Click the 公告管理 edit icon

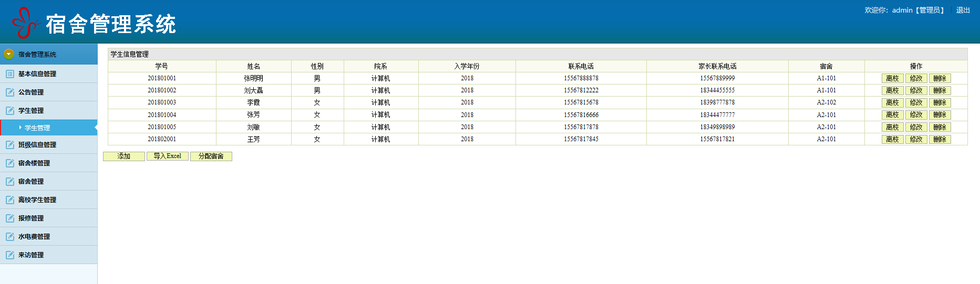10,92
